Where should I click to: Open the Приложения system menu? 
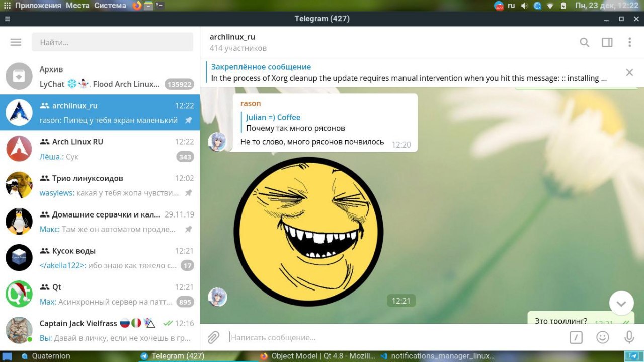coord(39,6)
